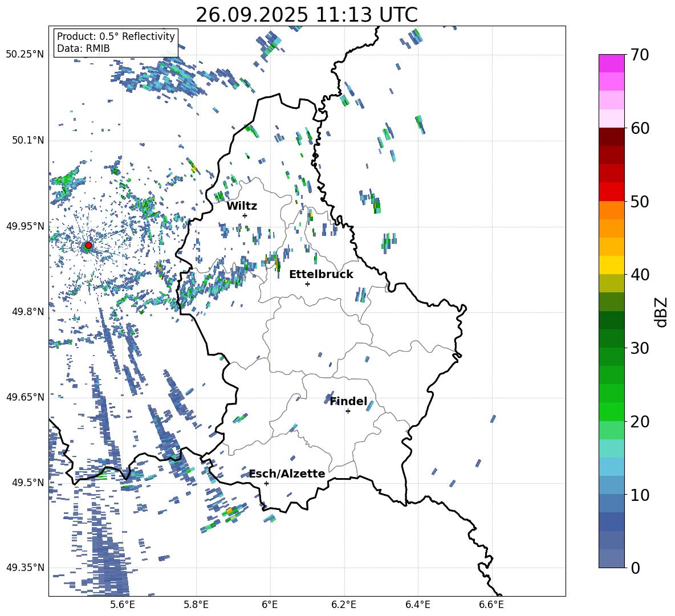The width and height of the screenshot is (675, 616).
Task: Click the 49.35°N latitude label
Action: pyautogui.click(x=25, y=568)
